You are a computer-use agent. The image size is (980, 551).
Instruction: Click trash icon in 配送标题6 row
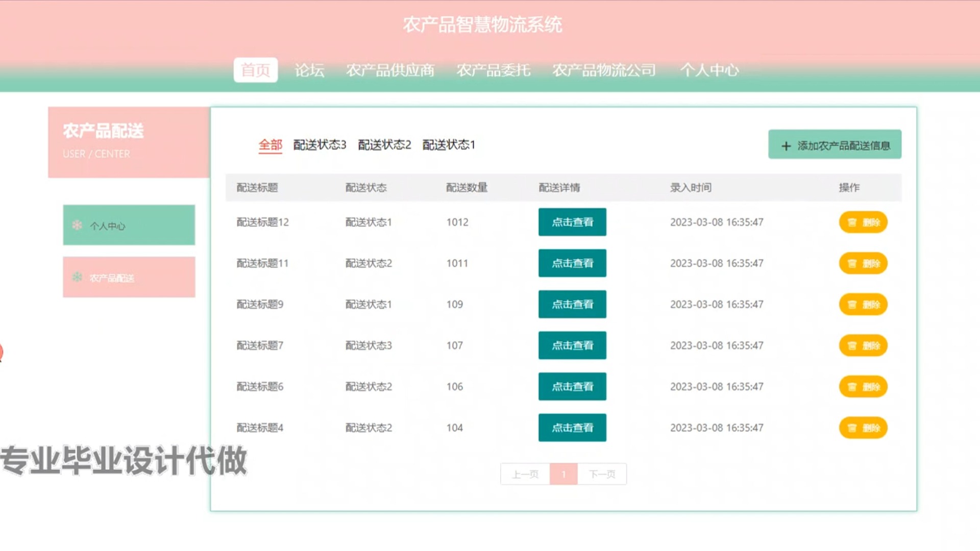tap(852, 387)
